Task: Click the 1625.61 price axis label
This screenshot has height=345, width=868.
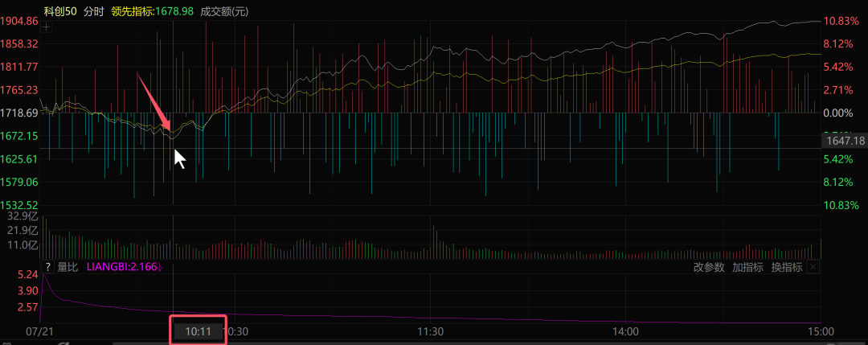Action: [x=18, y=159]
